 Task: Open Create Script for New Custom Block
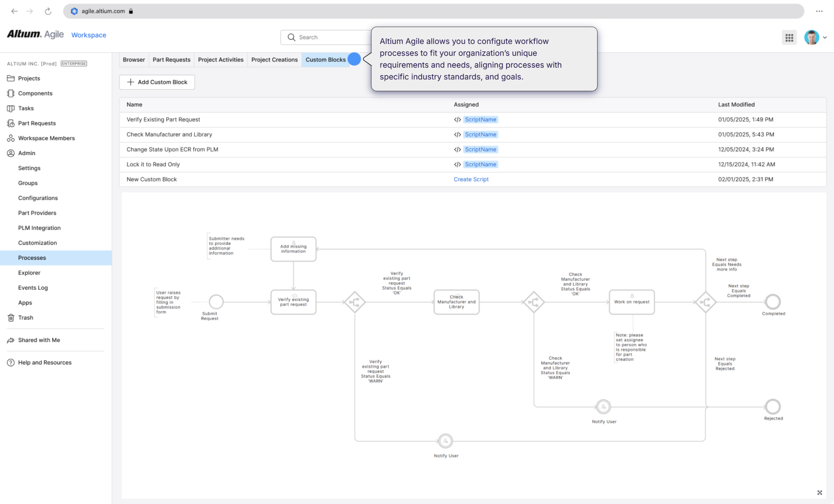click(x=471, y=179)
